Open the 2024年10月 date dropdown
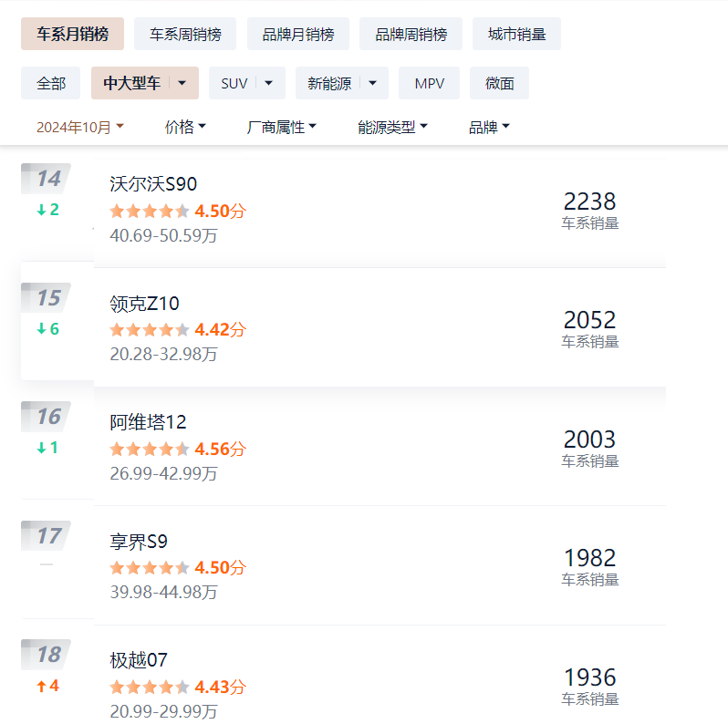728x724 pixels. [x=80, y=128]
